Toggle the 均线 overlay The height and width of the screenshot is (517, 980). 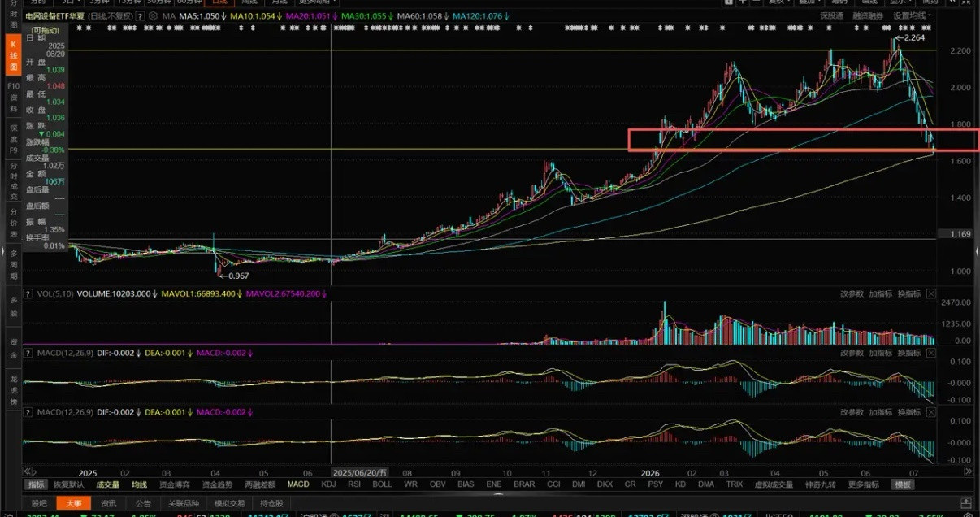(x=140, y=484)
